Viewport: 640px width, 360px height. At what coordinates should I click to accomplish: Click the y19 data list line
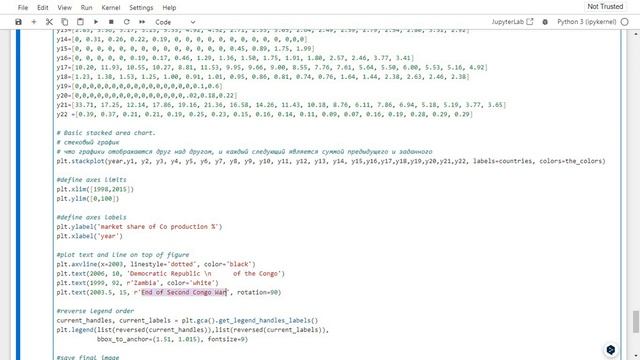click(140, 86)
